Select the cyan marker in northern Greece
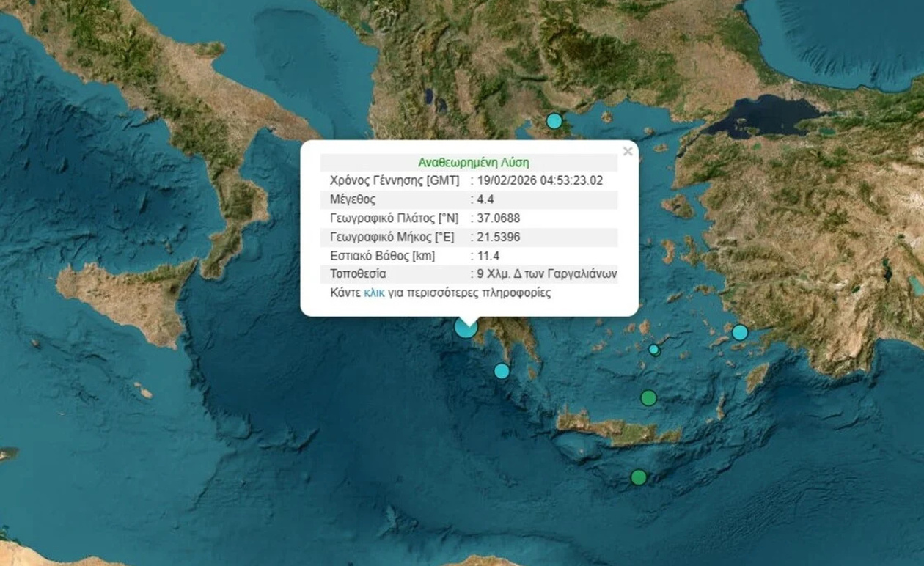 pyautogui.click(x=554, y=121)
